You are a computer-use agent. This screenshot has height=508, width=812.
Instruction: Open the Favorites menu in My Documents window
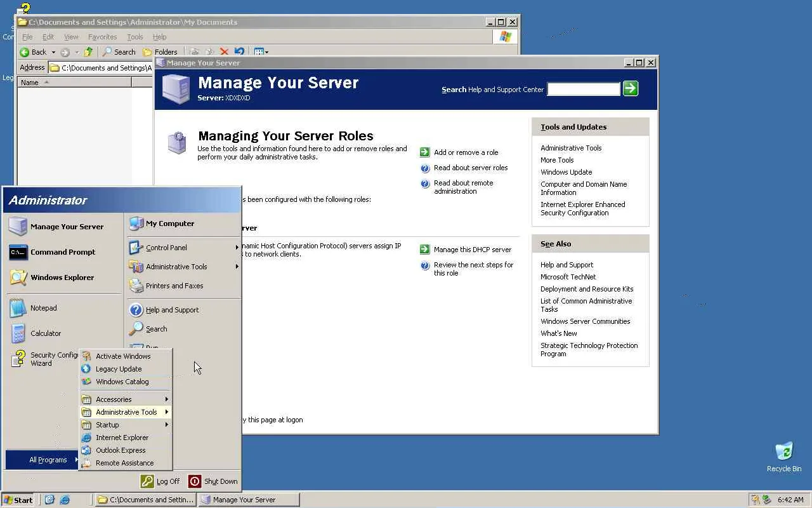102,37
